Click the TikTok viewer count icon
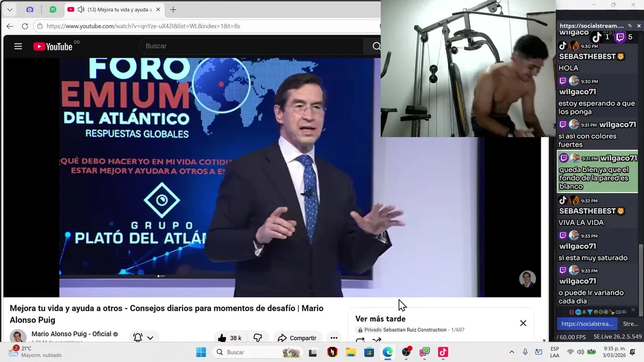644x362 pixels. [596, 37]
